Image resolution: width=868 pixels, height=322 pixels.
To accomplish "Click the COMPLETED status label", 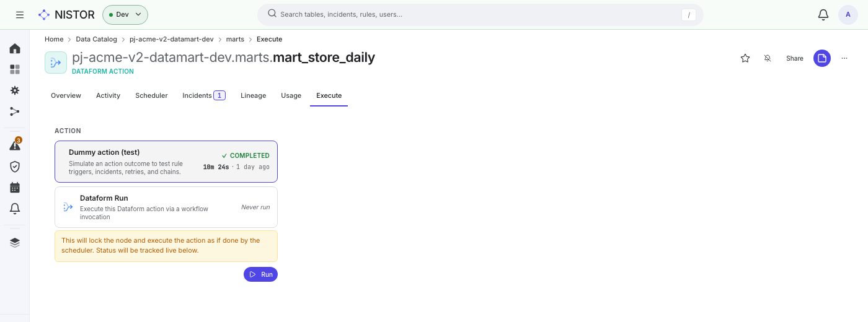I will (246, 156).
